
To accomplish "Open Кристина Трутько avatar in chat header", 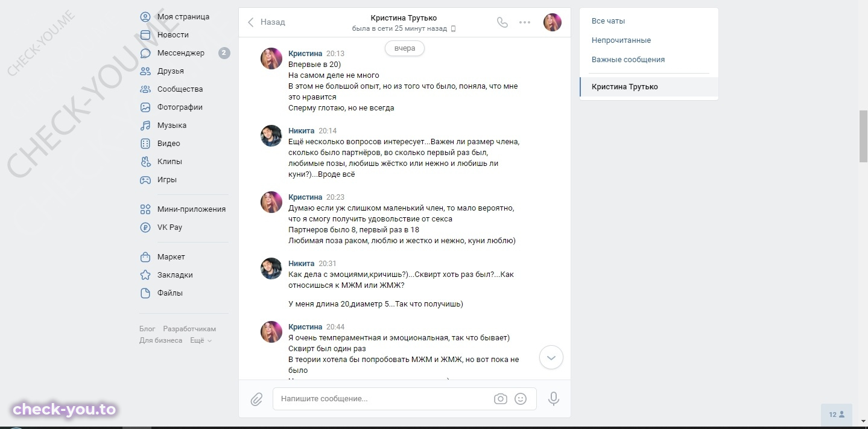I will [x=553, y=22].
